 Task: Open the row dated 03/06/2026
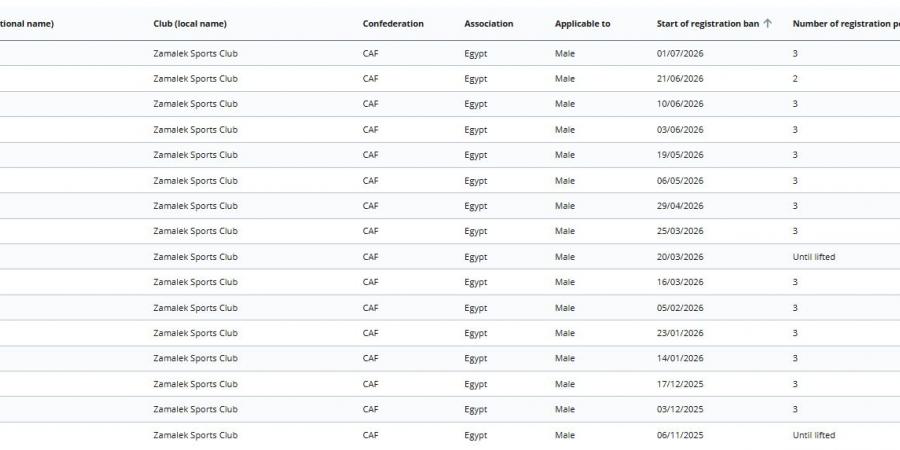[450, 130]
